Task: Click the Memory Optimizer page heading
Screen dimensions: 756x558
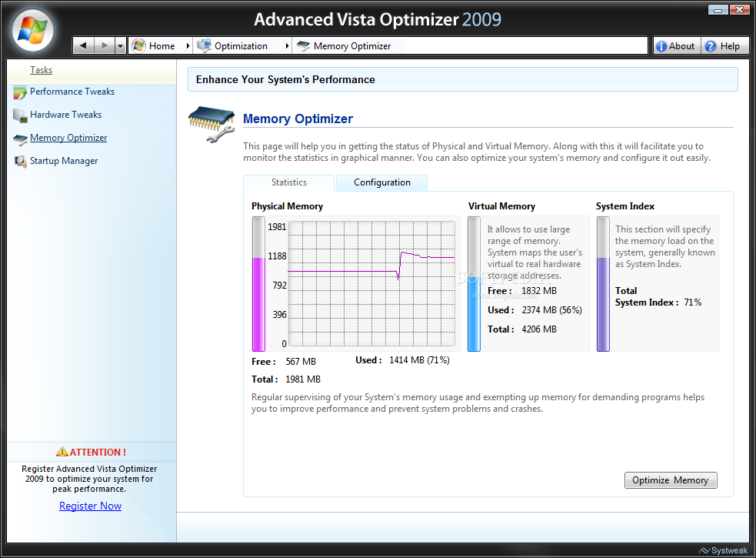Action: tap(298, 119)
